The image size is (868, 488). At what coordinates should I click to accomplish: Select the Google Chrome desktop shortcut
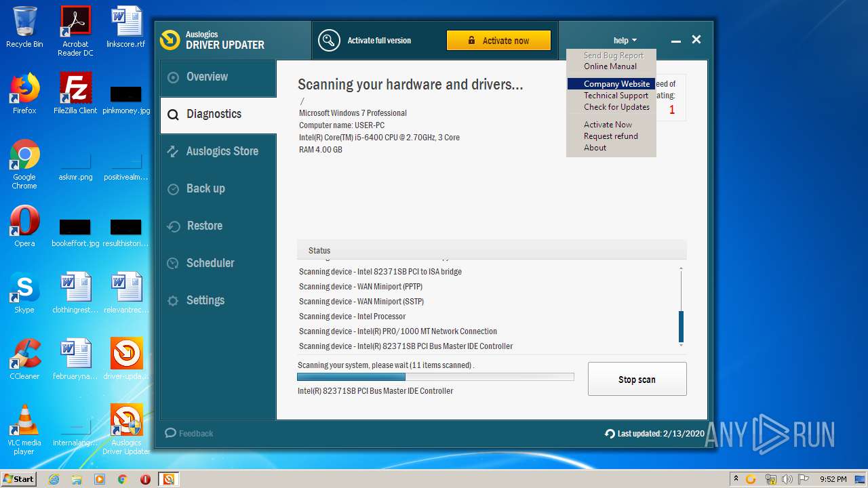(24, 164)
